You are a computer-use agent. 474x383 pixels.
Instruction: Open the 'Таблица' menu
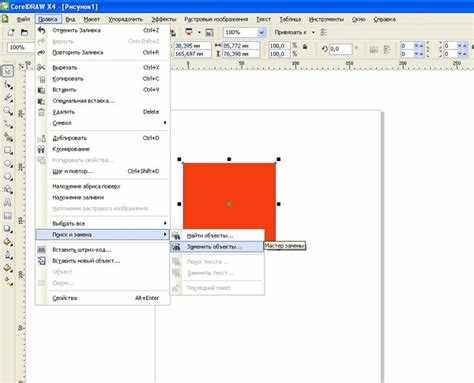click(x=290, y=19)
